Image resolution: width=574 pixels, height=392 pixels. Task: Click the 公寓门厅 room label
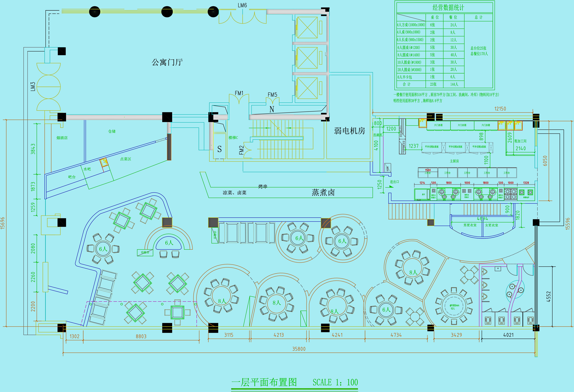[x=167, y=62]
